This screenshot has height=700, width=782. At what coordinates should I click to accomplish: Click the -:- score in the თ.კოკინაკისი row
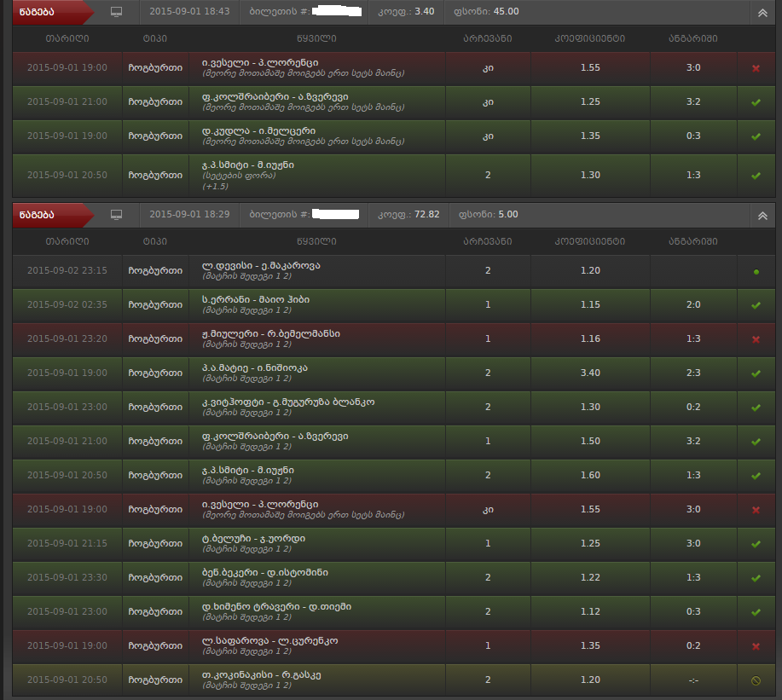pos(693,680)
